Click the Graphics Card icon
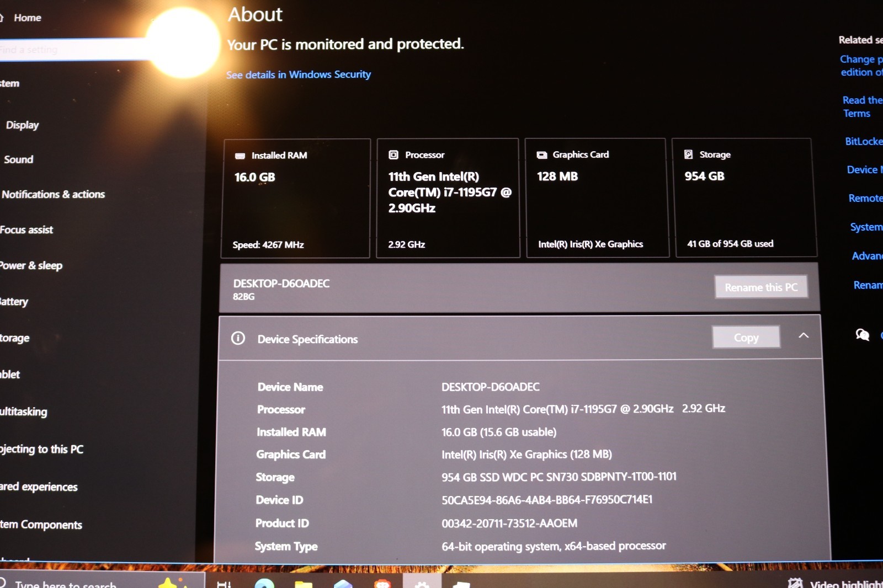Image resolution: width=883 pixels, height=588 pixels. [542, 155]
